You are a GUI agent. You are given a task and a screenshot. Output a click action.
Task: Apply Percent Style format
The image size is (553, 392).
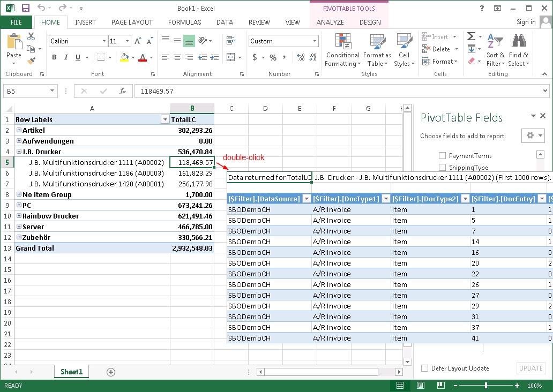click(273, 57)
